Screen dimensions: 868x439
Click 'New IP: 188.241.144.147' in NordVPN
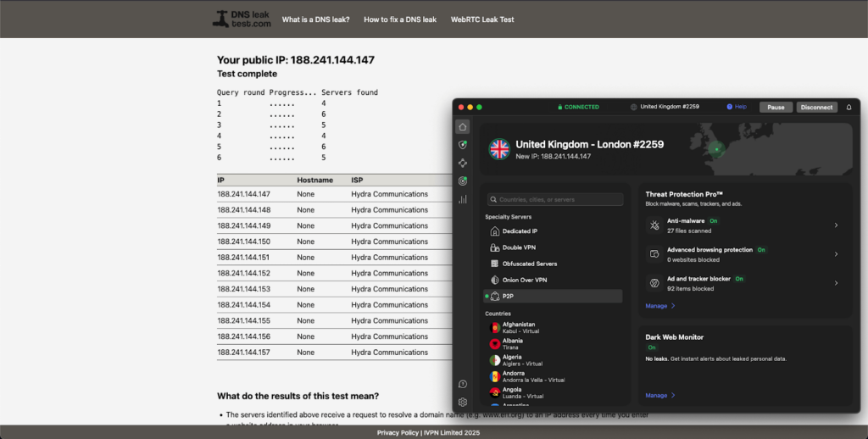pos(553,157)
